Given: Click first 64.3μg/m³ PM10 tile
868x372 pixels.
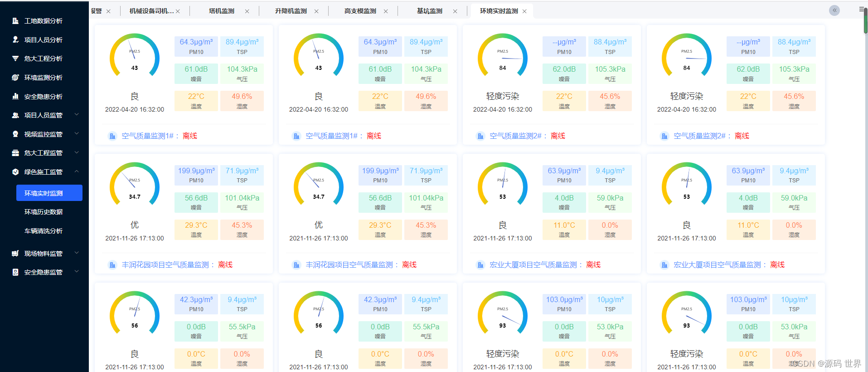Looking at the screenshot, I should [x=196, y=46].
